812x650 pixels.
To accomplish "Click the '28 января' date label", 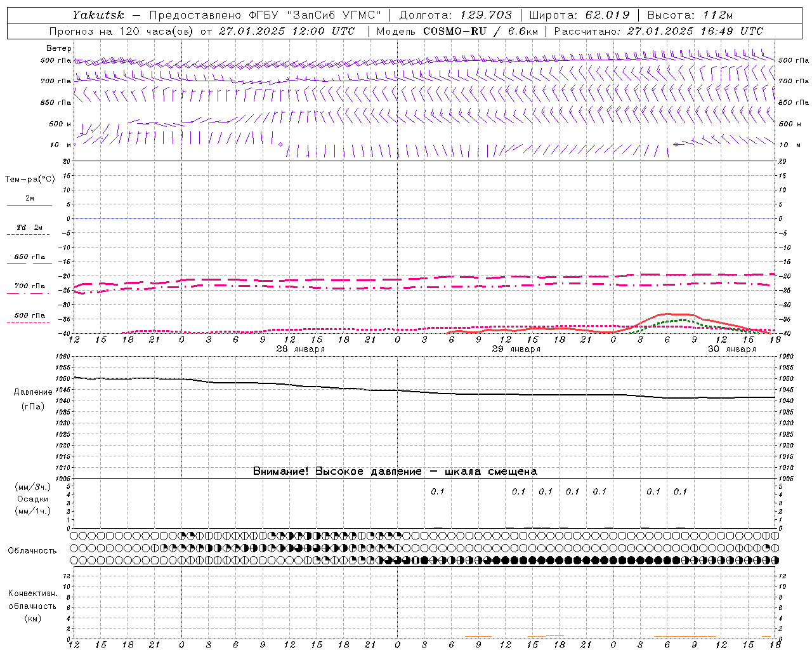I will [300, 349].
